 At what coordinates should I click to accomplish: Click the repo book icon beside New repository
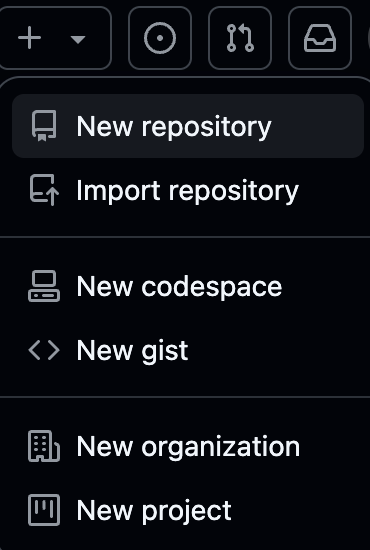tap(44, 126)
